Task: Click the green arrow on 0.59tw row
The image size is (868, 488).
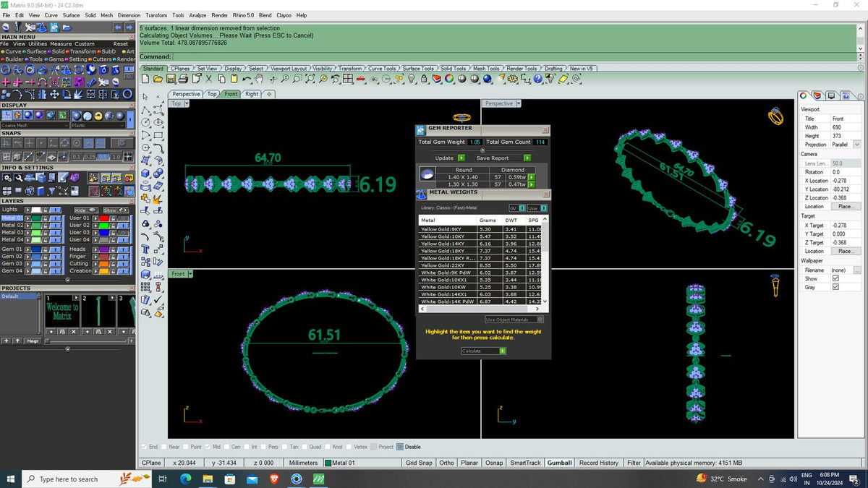Action: tap(532, 177)
